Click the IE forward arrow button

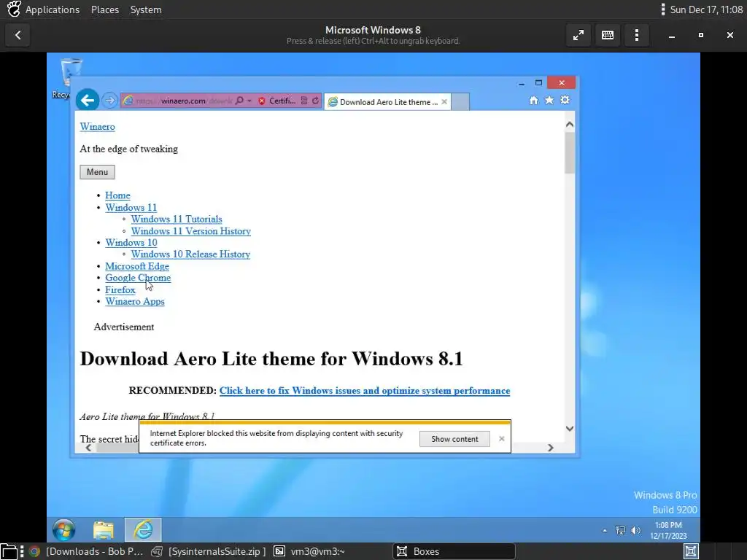point(109,101)
